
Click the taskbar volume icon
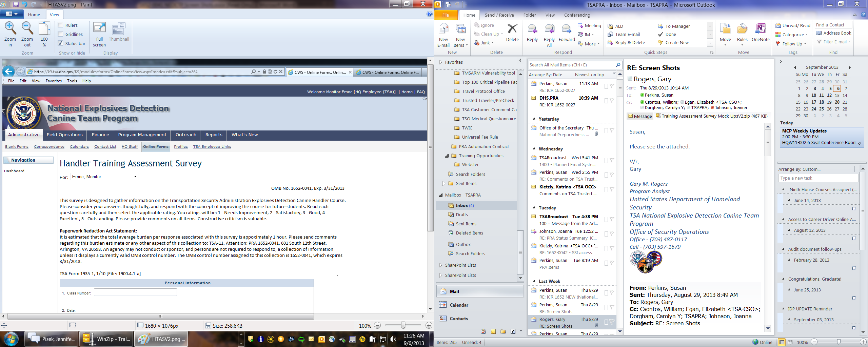click(x=393, y=339)
